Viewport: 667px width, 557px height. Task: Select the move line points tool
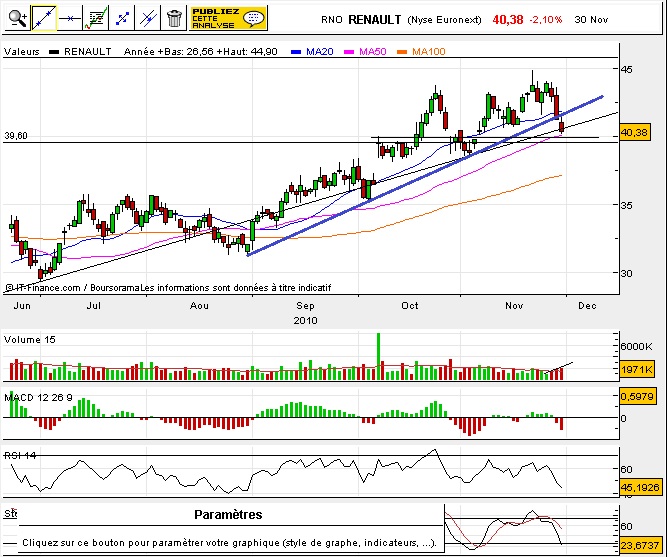(x=122, y=18)
